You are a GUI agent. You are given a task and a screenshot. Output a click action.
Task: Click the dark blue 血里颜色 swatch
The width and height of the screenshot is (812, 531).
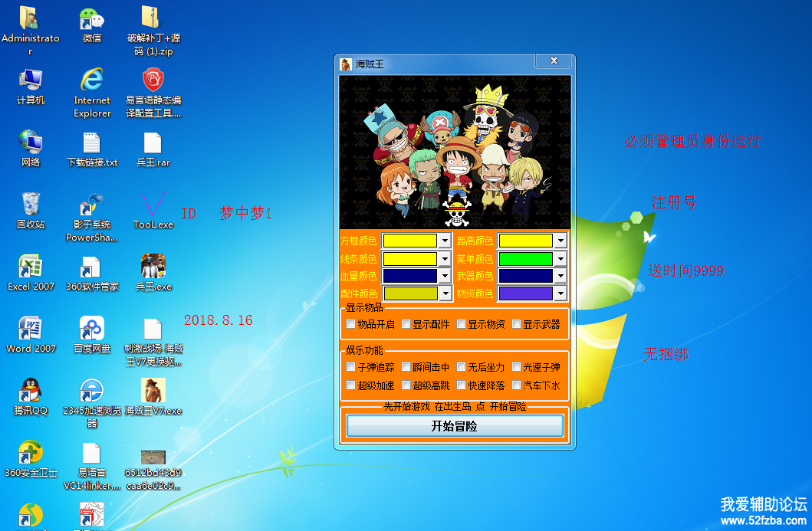410,276
